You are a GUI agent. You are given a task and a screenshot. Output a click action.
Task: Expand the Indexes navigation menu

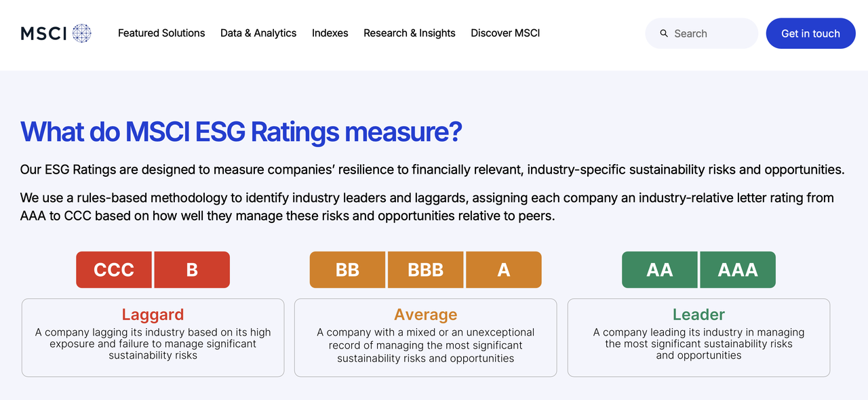click(x=330, y=33)
